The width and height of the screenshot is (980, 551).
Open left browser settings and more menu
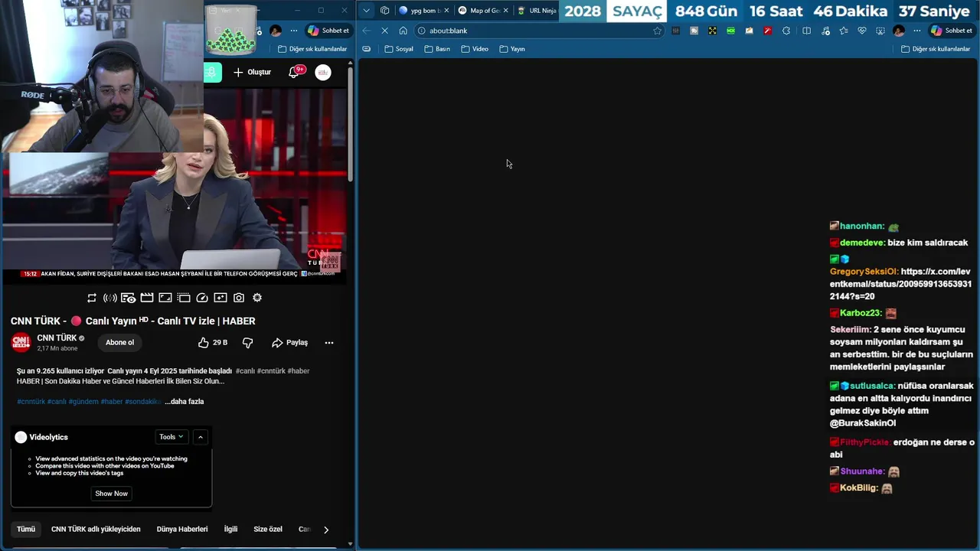coord(294,31)
